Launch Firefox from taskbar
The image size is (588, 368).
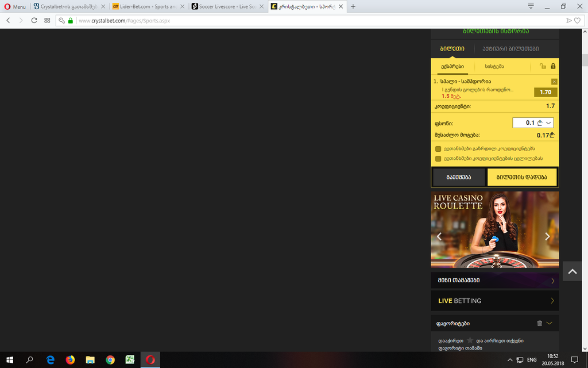click(70, 360)
